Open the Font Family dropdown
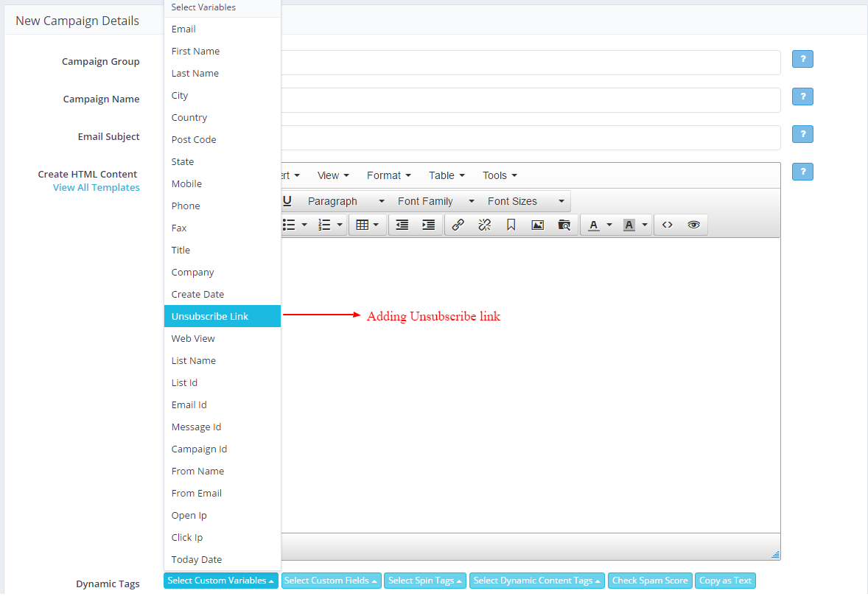This screenshot has width=868, height=599. 436,201
